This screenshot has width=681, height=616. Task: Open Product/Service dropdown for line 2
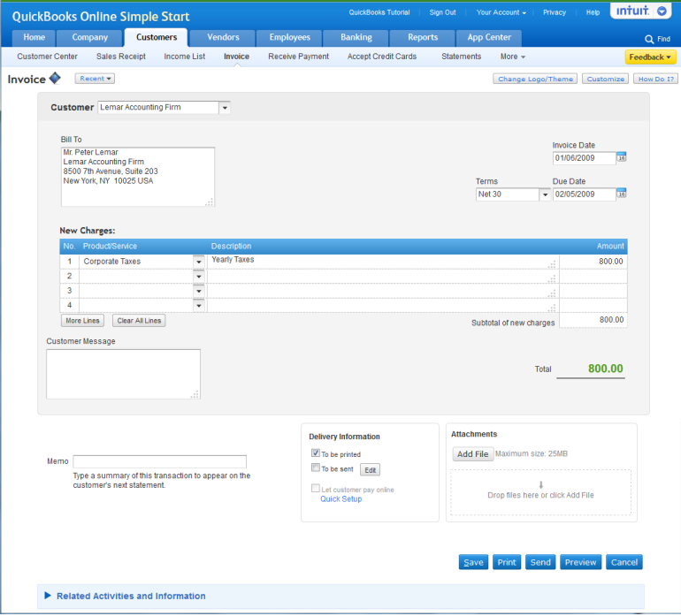(198, 277)
